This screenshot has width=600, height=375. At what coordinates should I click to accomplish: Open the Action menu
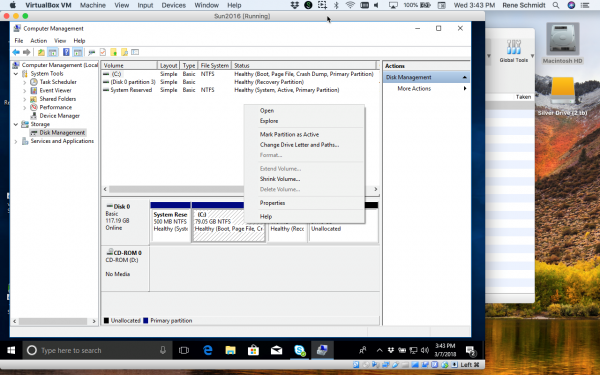(x=39, y=41)
